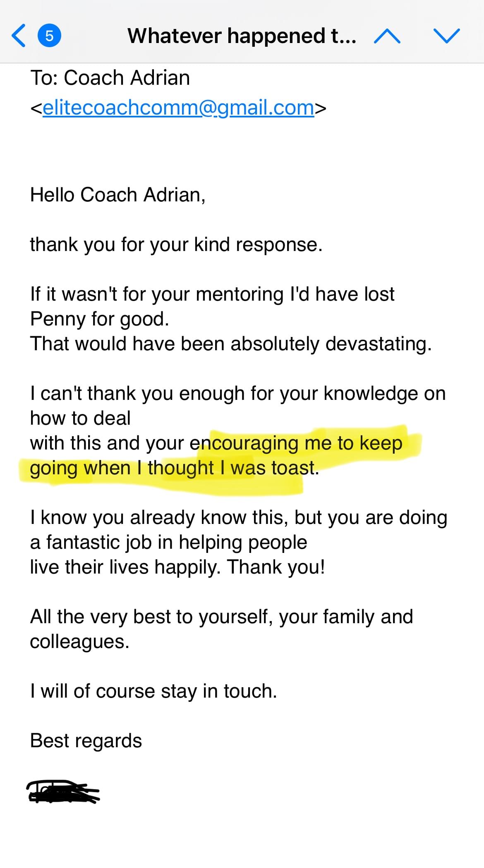Tap the 'Penny for good.' line
Image resolution: width=484 pixels, height=868 pixels.
click(100, 319)
